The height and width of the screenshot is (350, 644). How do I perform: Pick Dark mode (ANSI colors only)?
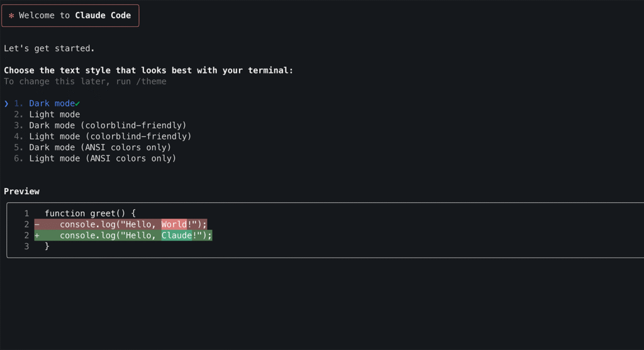coord(100,147)
